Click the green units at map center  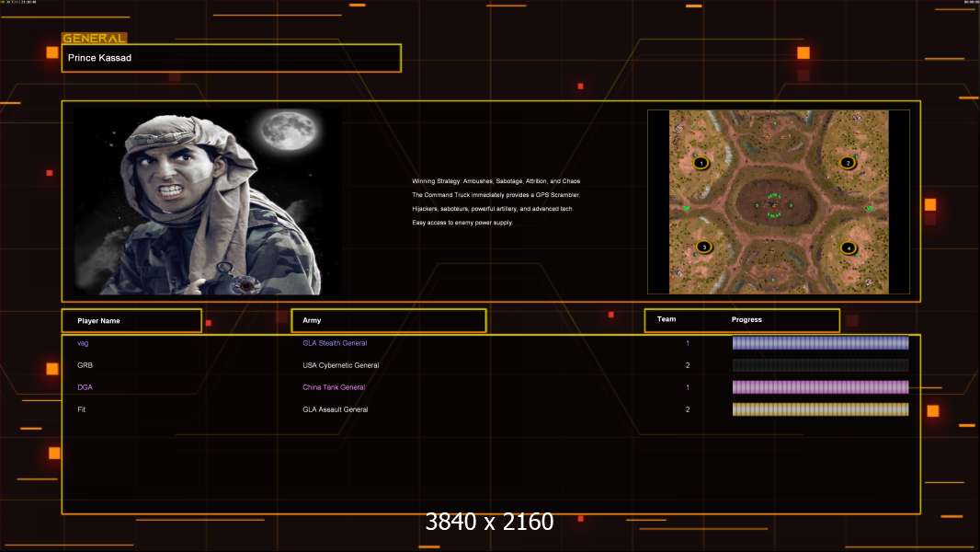[774, 204]
